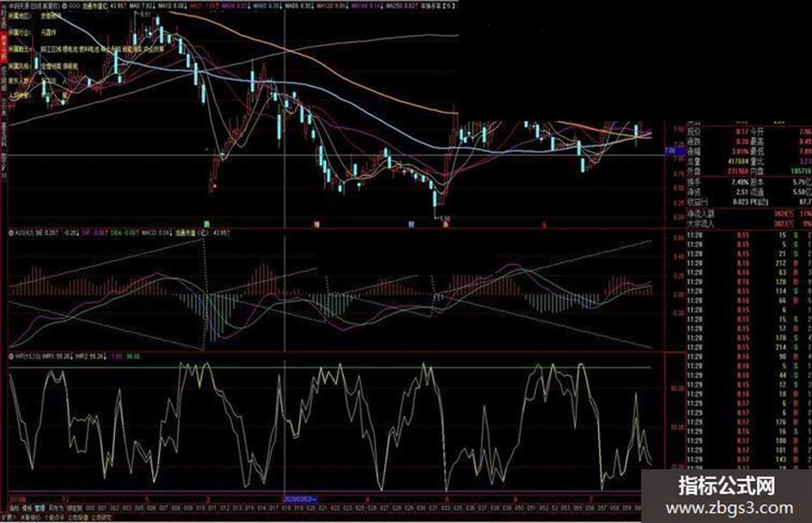Click the blue date label on the time axis
This screenshot has height=523, width=812.
click(x=300, y=499)
